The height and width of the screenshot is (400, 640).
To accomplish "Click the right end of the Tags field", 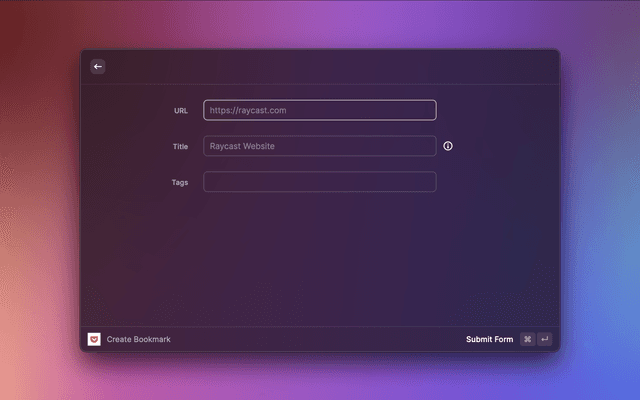I will [425, 182].
